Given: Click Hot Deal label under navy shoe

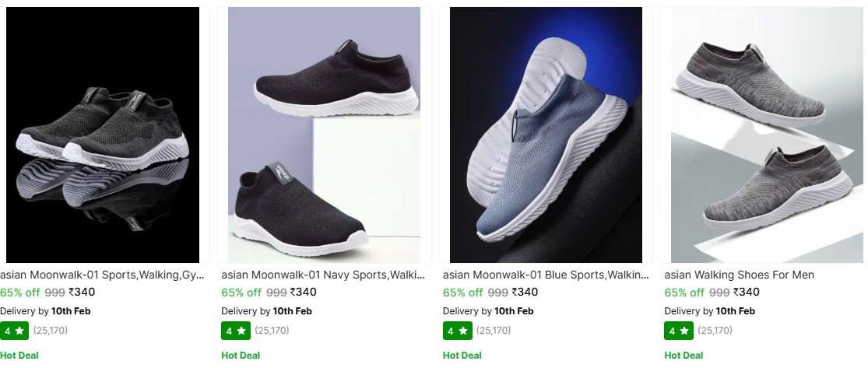Looking at the screenshot, I should pyautogui.click(x=241, y=356).
